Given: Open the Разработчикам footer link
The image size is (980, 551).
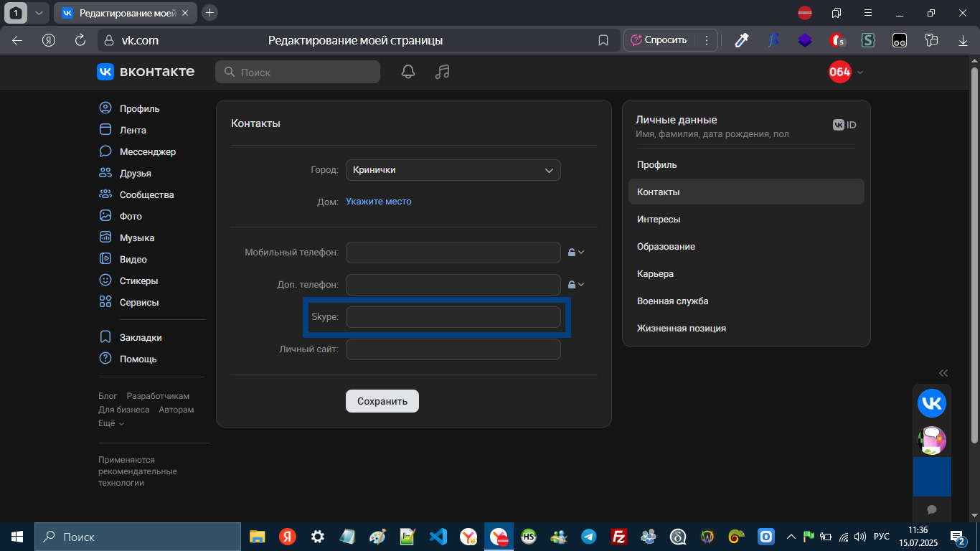Looking at the screenshot, I should pos(158,396).
